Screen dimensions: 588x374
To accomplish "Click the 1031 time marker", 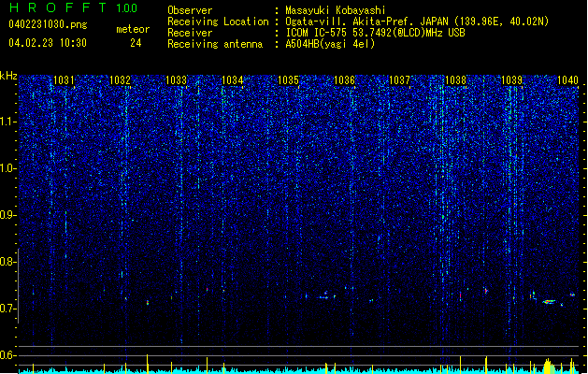I will [64, 80].
